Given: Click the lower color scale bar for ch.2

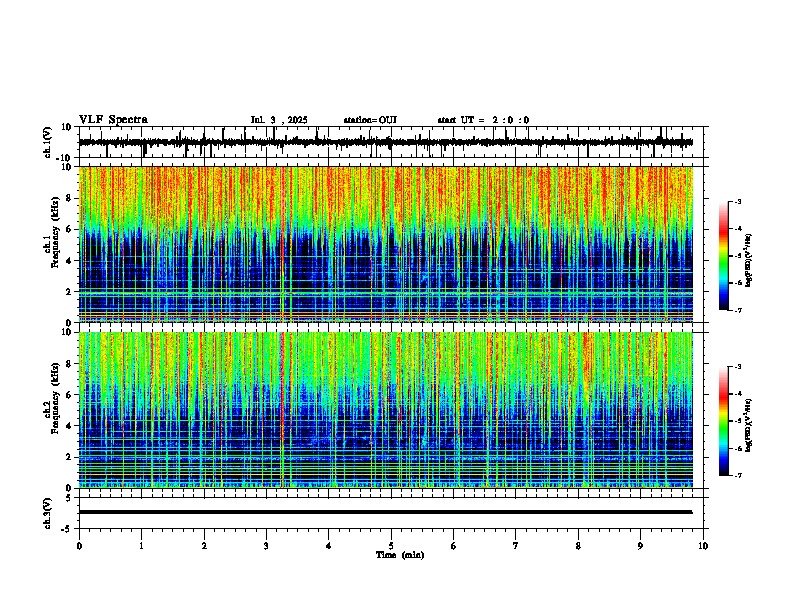Looking at the screenshot, I should point(724,421).
